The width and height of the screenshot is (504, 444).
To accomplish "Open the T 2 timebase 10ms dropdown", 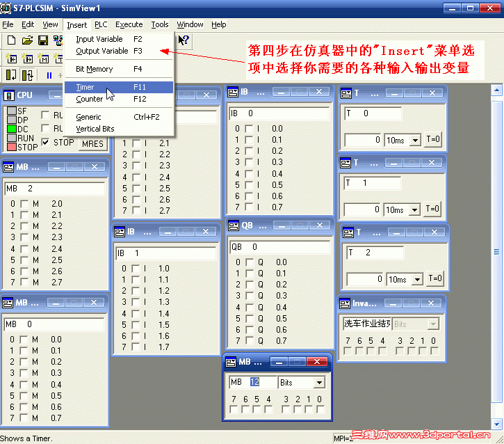I will point(417,279).
